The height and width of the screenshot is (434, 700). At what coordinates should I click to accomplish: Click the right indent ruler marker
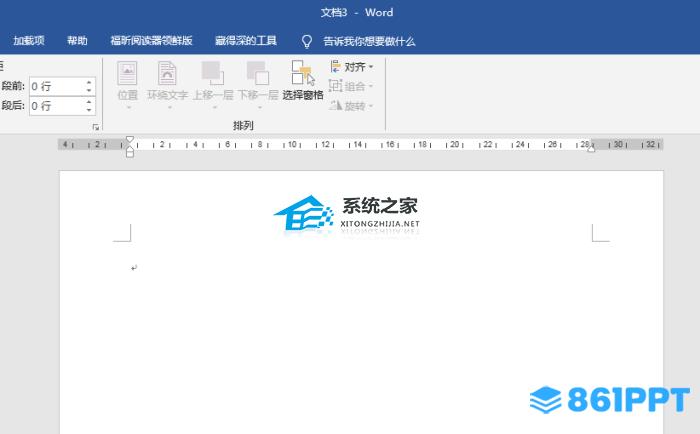pos(591,149)
